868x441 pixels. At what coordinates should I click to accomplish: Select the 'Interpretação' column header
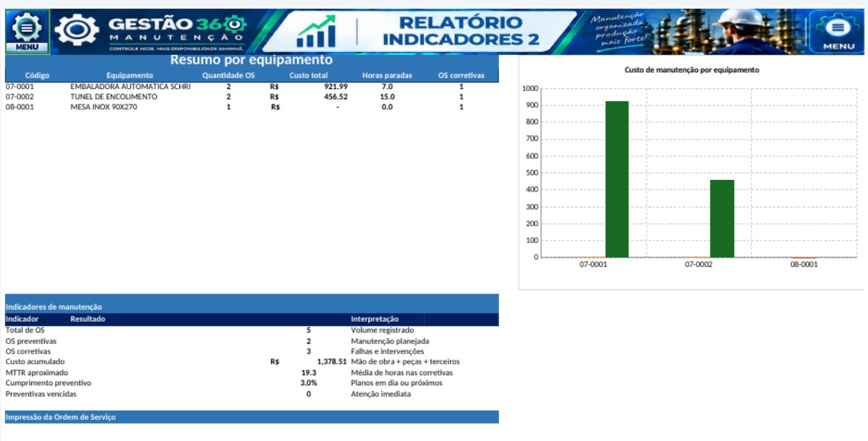coord(375,319)
